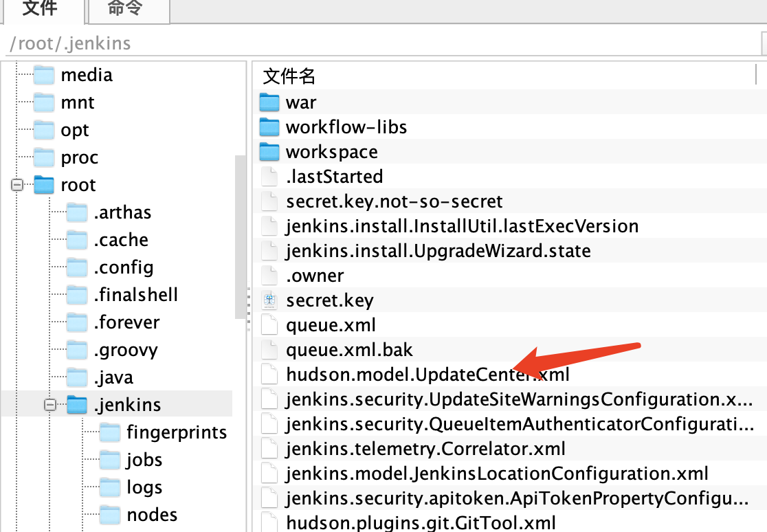Select opt in the directory tree
This screenshot has width=767, height=532.
tap(75, 130)
